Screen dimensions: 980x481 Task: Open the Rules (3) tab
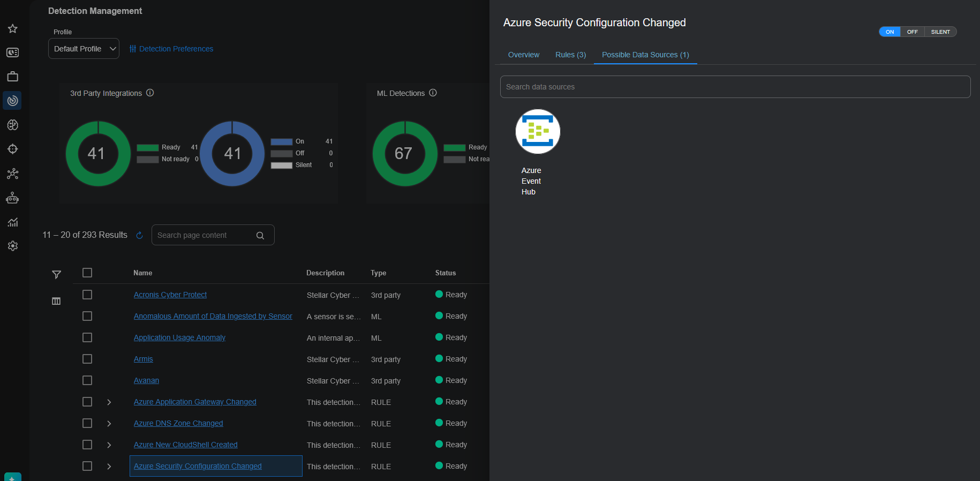(570, 55)
